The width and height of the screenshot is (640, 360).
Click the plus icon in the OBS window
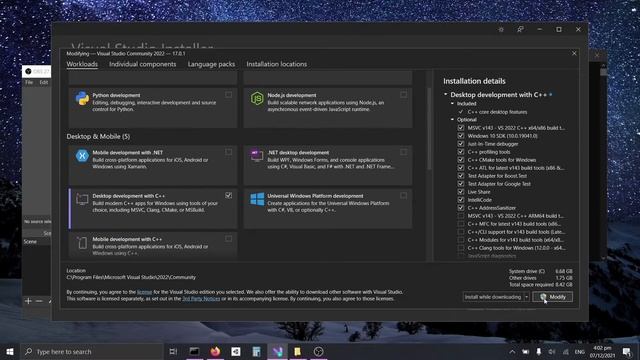(28, 301)
